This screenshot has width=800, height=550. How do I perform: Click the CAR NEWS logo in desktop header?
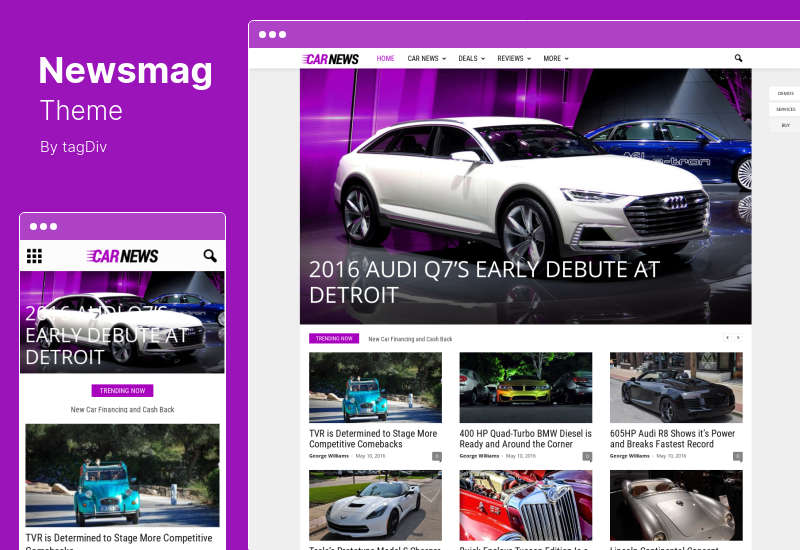tap(330, 59)
